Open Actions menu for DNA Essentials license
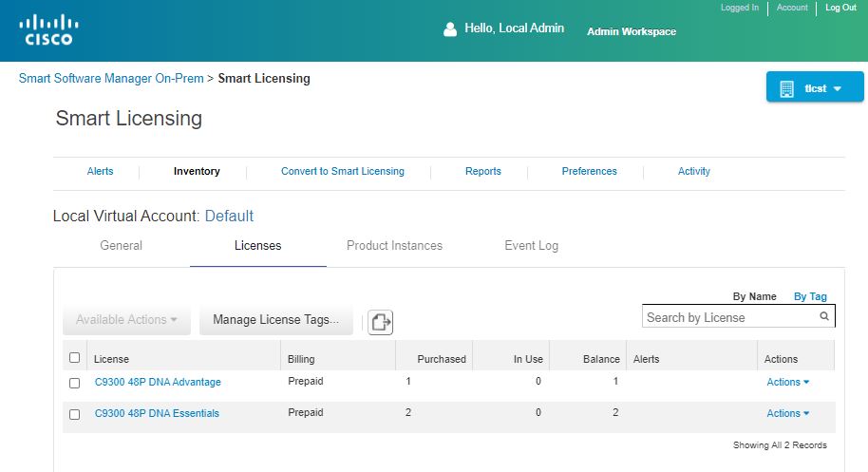Screen dimensions: 868x472 click(787, 413)
